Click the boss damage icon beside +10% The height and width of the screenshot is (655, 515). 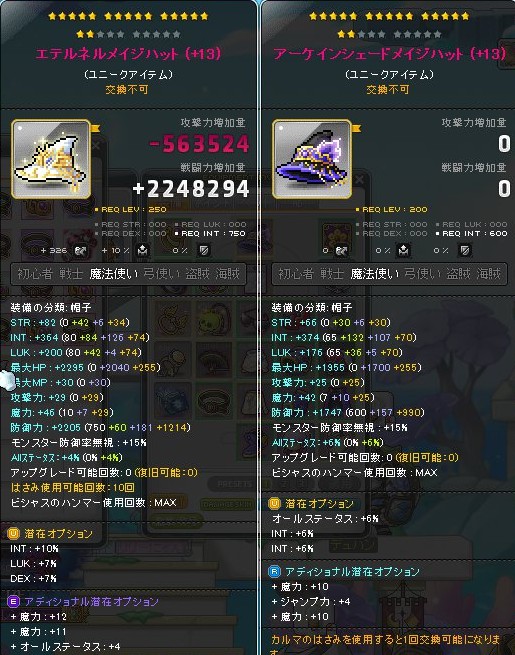point(142,251)
